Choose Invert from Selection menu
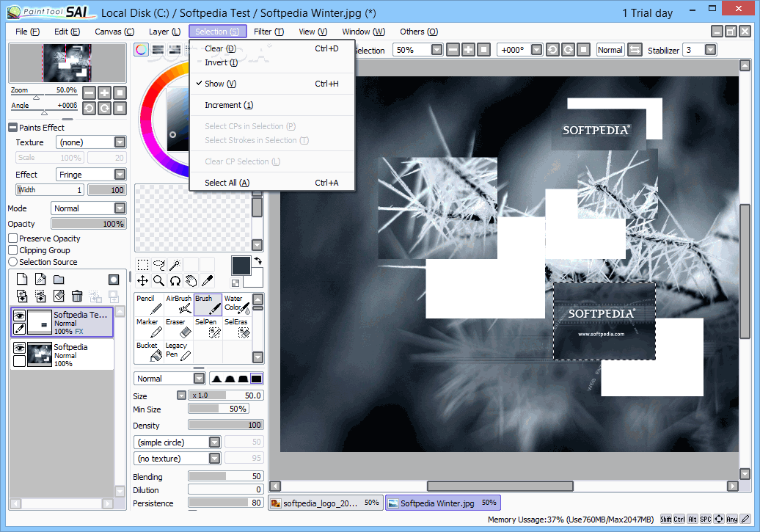Screen dimensions: 760x532 pos(272,62)
